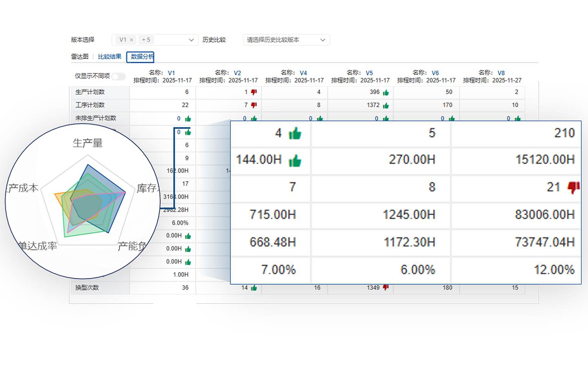Click red thumbs-down beside 21 in zoomed panel

[x=573, y=187]
